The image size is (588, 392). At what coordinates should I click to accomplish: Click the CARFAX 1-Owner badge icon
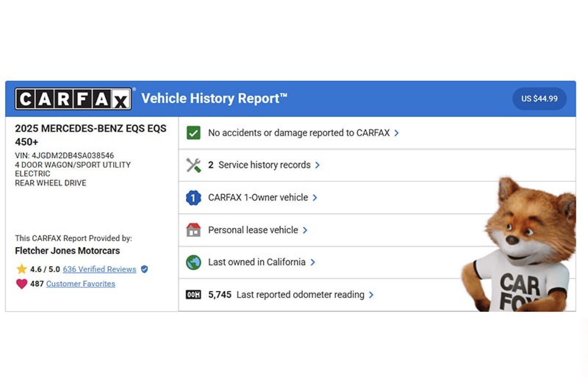(x=194, y=197)
